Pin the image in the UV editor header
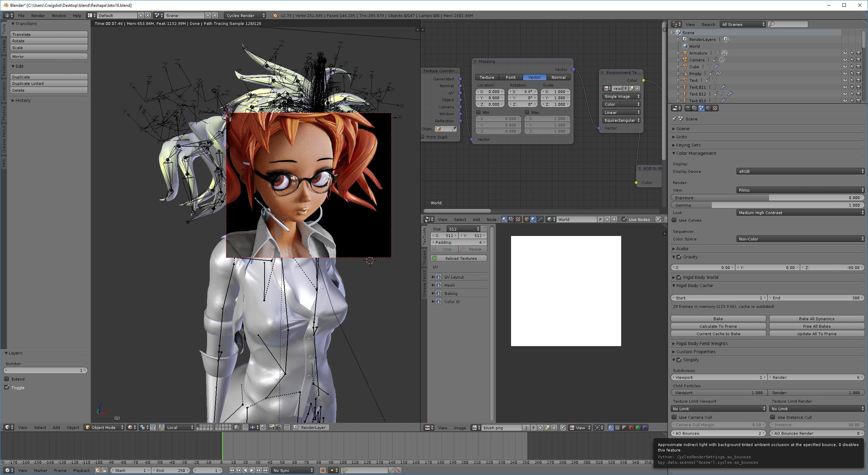Screen dimensions: 868x475 (563, 428)
